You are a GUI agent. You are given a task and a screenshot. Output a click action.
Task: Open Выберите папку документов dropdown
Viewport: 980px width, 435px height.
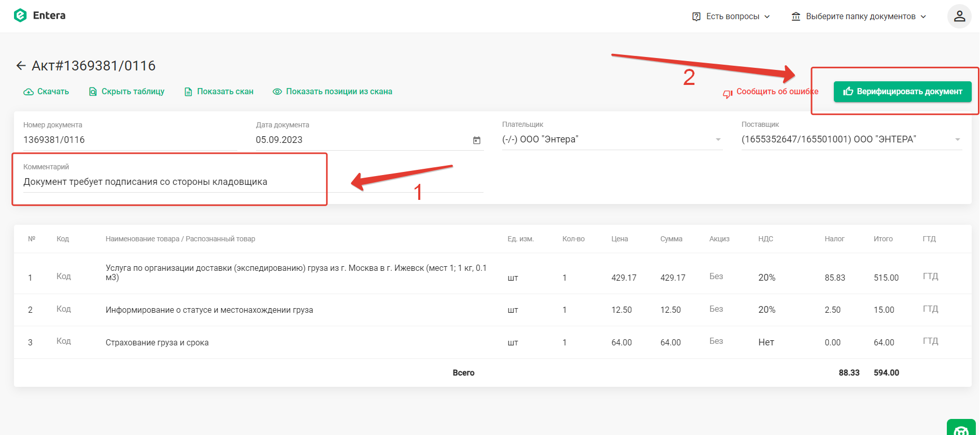859,17
